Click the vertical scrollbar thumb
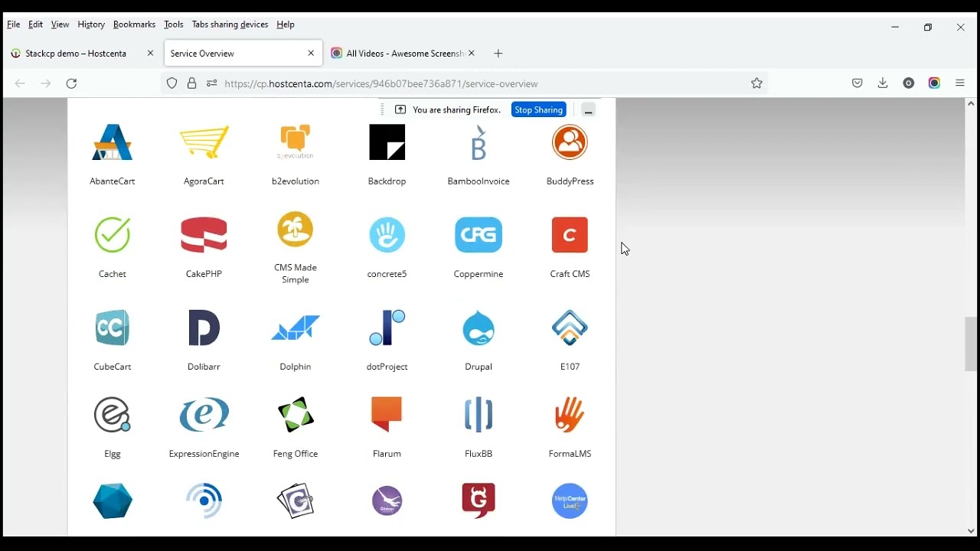The height and width of the screenshot is (551, 980). pyautogui.click(x=972, y=344)
